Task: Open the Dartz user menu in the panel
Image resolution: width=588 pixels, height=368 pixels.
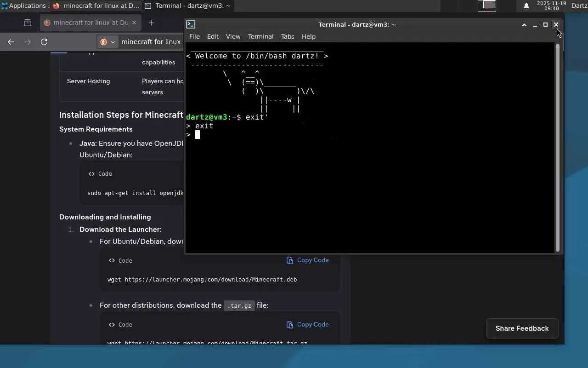Action: pos(579,6)
